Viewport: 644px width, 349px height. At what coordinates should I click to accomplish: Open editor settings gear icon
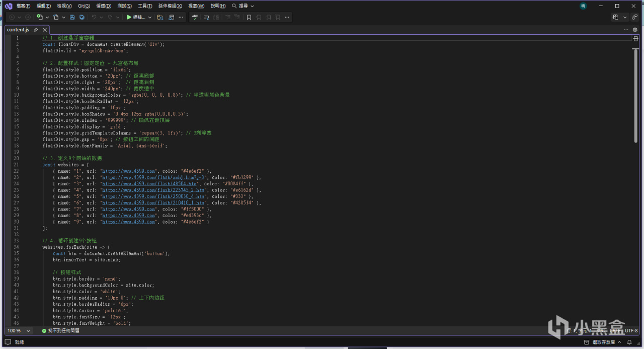635,30
